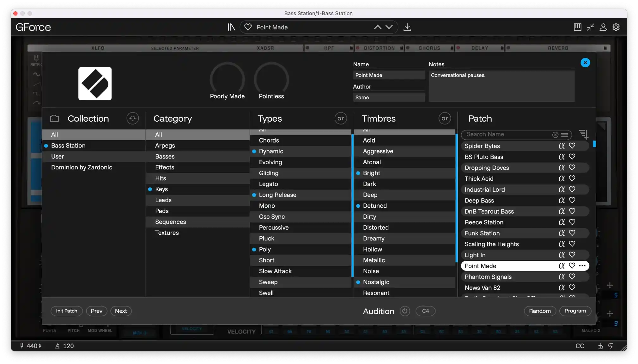Open settings gear icon
Screen dimensions: 638x364
[x=616, y=27]
